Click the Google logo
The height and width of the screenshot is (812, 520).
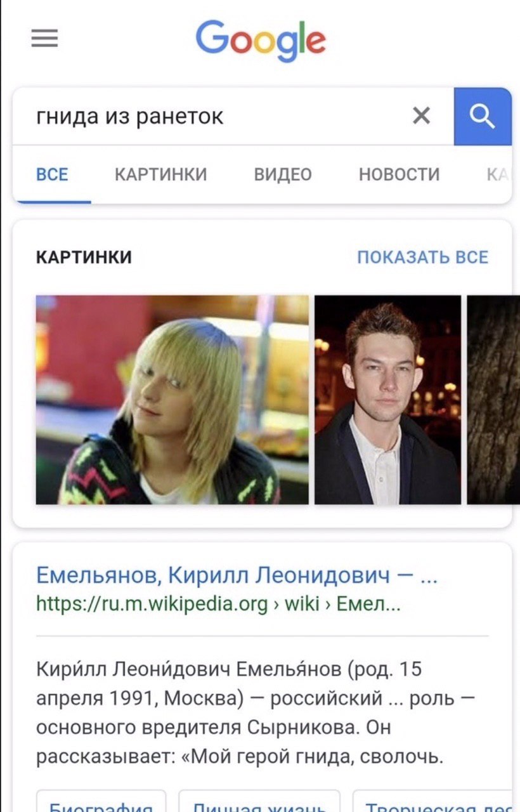click(261, 41)
